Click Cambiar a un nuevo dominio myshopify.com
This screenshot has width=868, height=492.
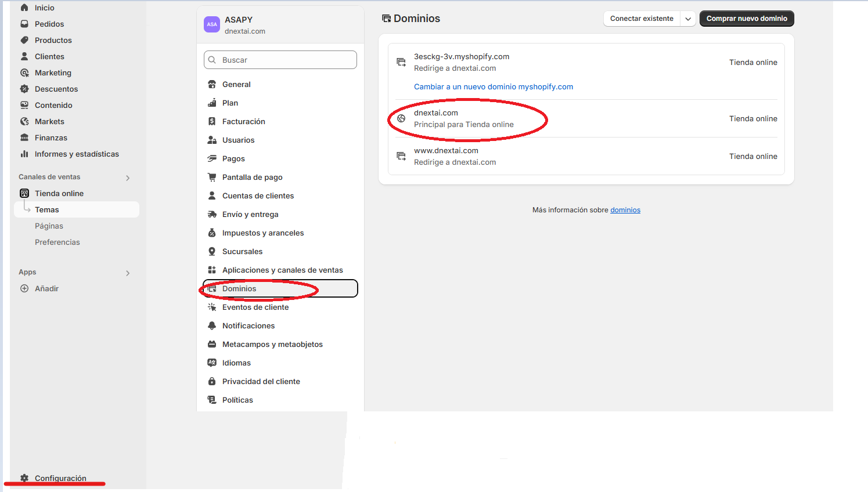pyautogui.click(x=494, y=86)
